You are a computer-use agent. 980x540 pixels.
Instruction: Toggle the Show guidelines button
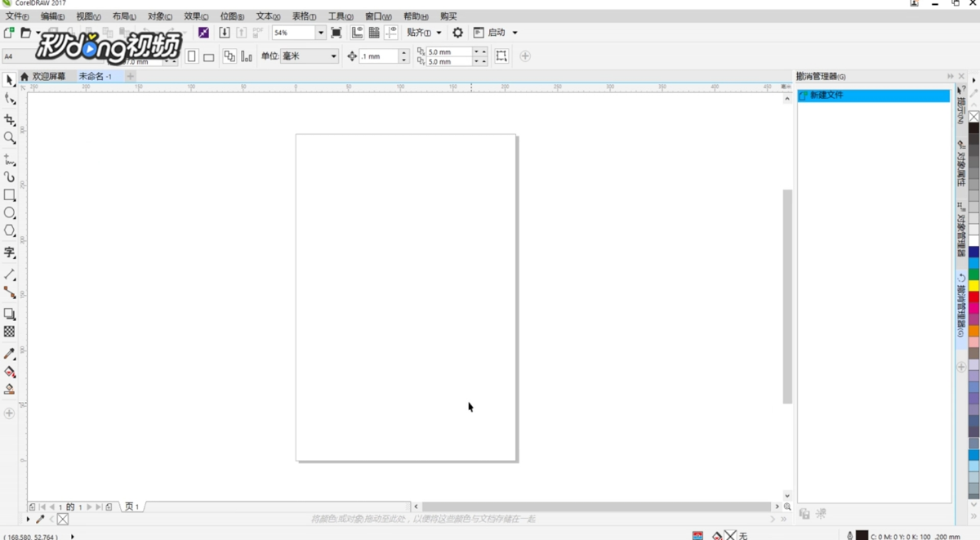391,33
